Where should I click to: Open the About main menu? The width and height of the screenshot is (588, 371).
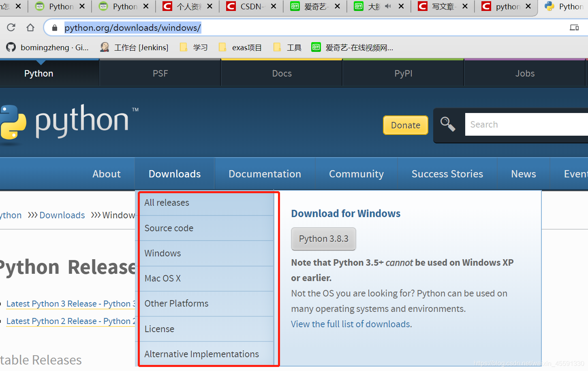click(107, 174)
